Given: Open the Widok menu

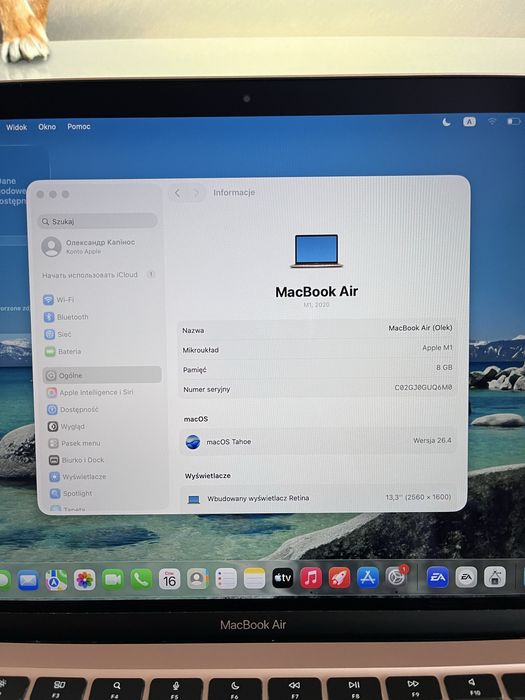Looking at the screenshot, I should coord(17,127).
